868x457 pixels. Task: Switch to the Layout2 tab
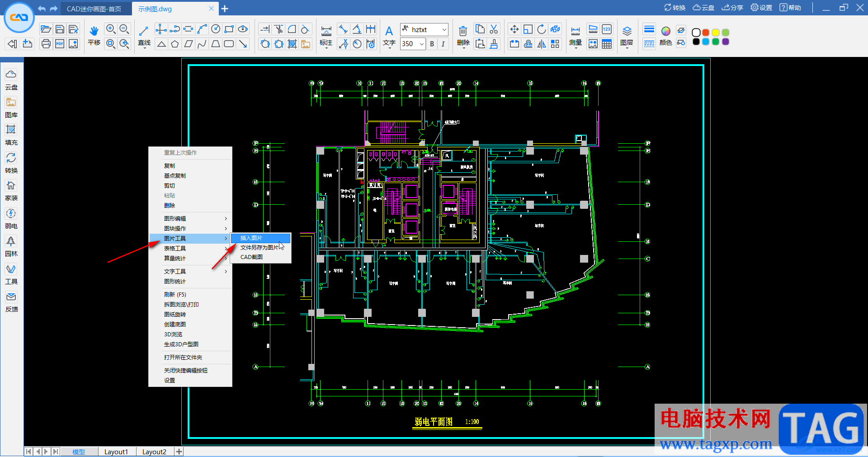(154, 452)
